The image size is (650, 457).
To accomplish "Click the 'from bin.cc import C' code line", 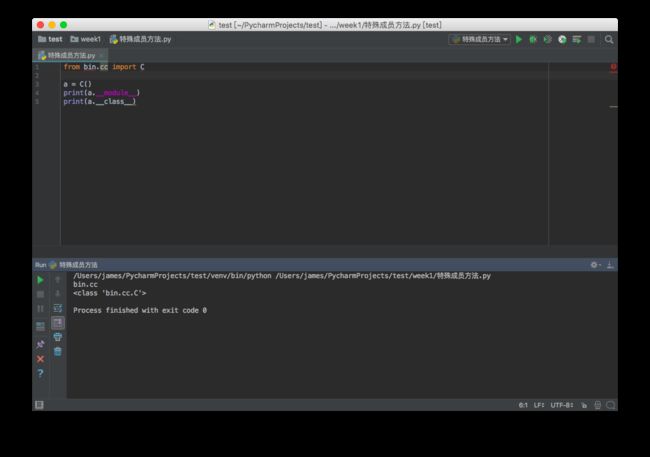I will click(104, 67).
